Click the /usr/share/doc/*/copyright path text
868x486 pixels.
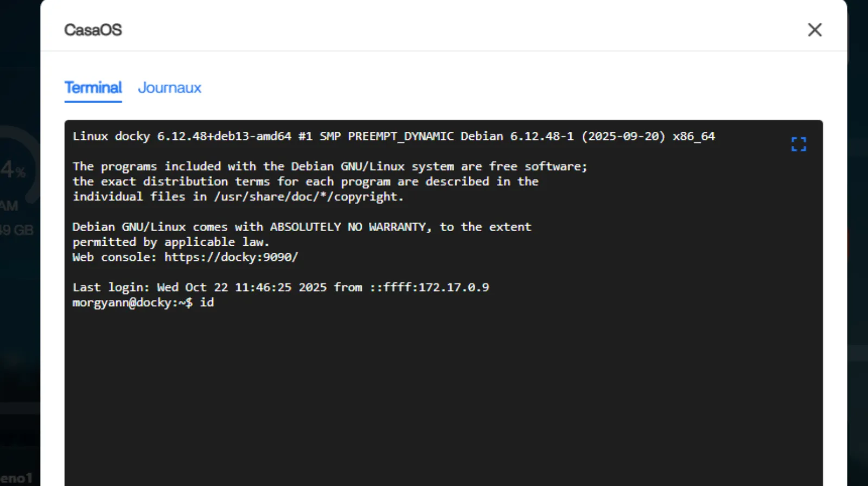point(308,197)
